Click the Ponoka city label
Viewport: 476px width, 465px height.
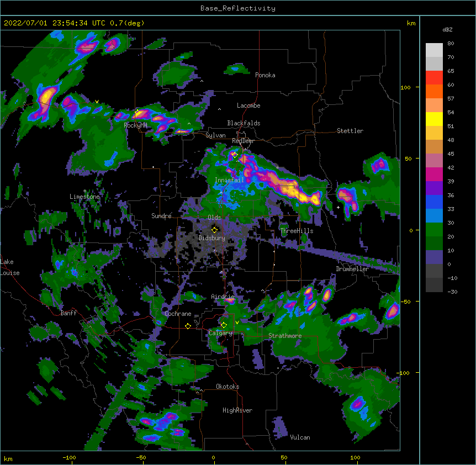pos(265,75)
